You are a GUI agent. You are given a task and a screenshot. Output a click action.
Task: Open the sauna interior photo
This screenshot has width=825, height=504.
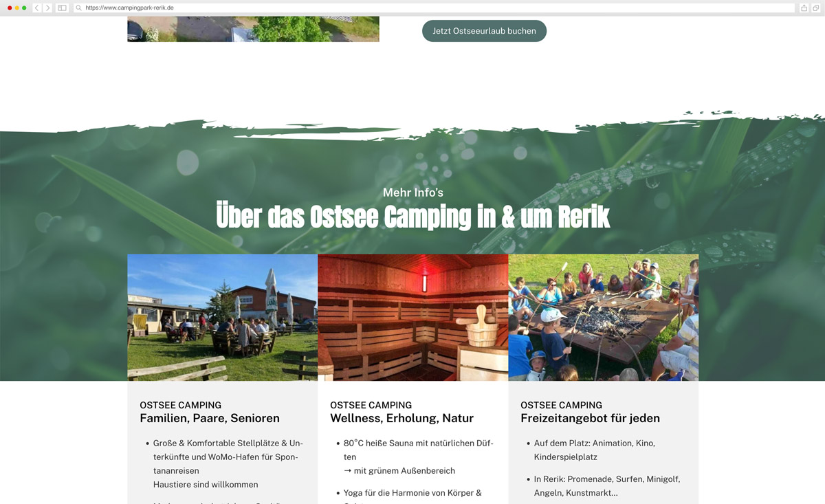click(412, 318)
